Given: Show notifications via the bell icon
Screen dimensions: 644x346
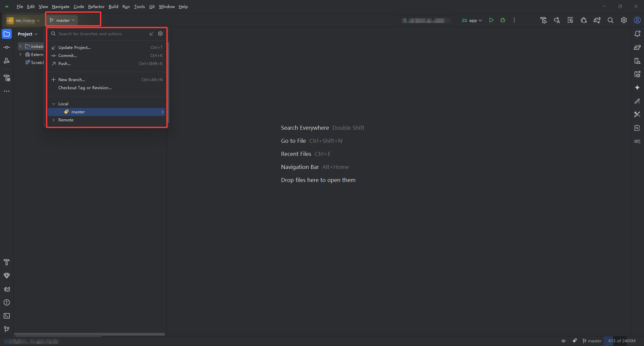Looking at the screenshot, I should point(638,34).
